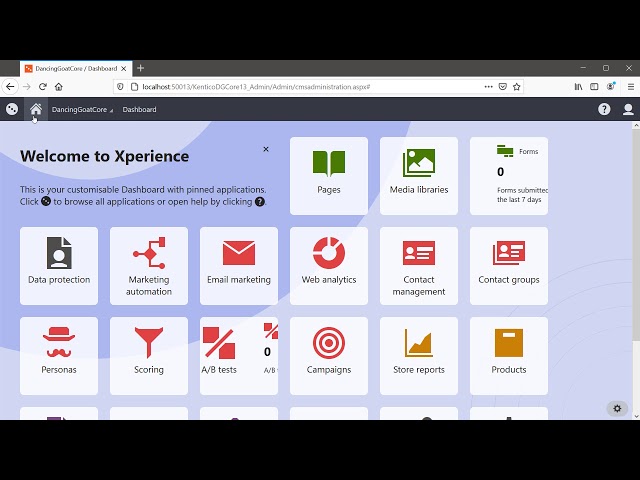Click the Home dashboard icon
This screenshot has width=640, height=480.
[x=36, y=109]
